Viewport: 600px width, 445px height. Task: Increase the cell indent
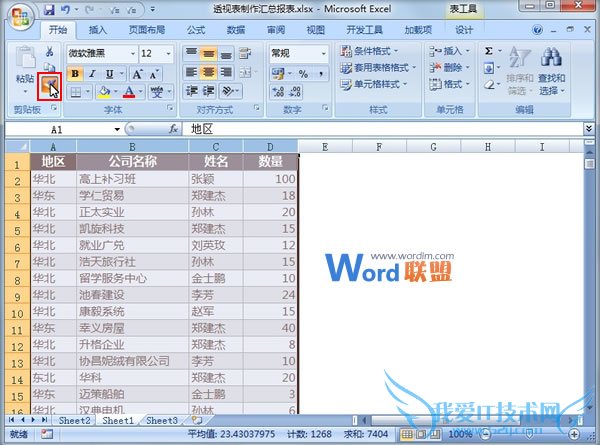click(209, 91)
